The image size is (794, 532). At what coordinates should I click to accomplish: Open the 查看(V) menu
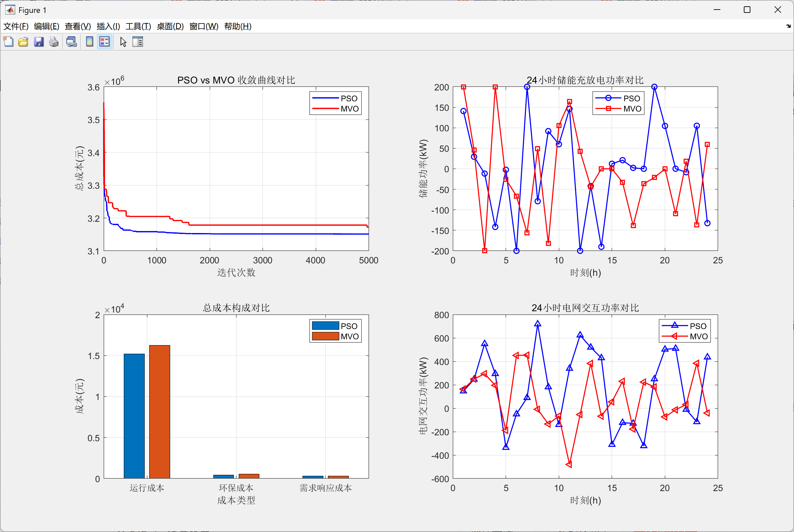tap(78, 26)
